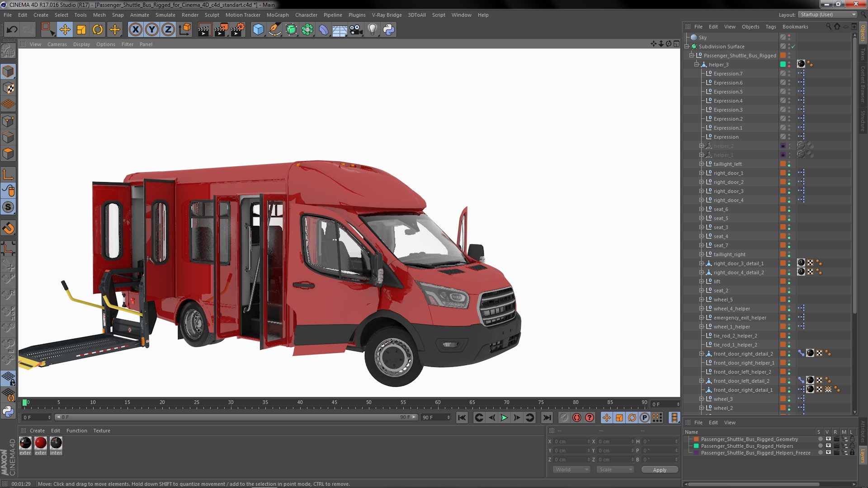This screenshot has width=868, height=488.
Task: Click the Apply button
Action: pos(660,470)
